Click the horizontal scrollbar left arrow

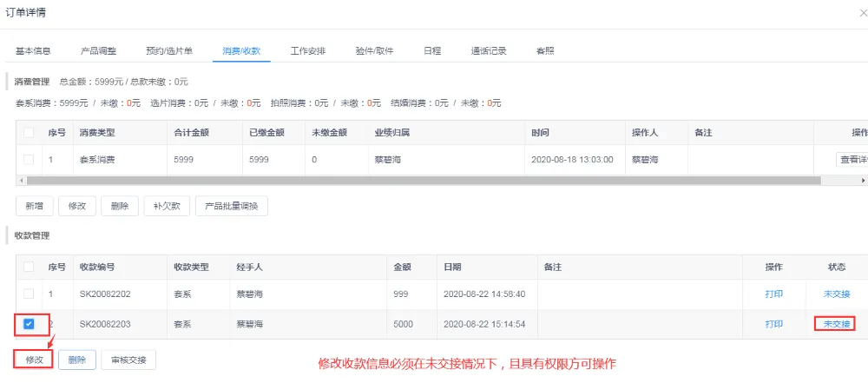[20, 181]
